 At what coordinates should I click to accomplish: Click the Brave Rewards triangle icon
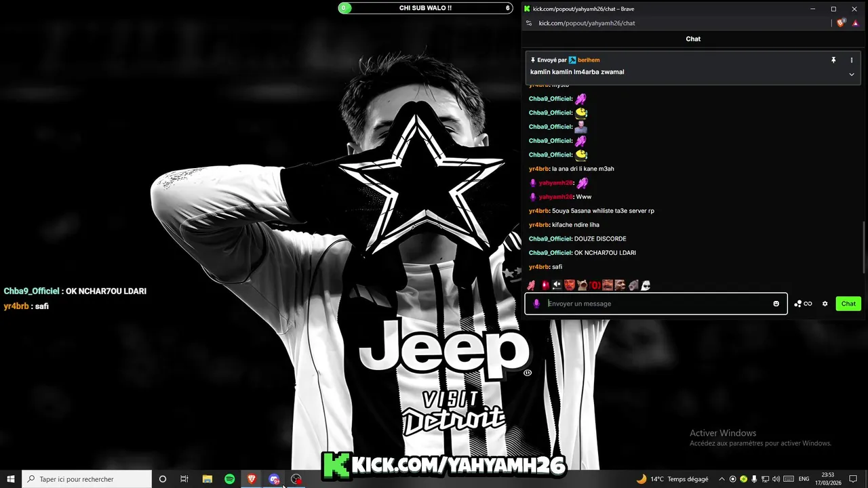(x=854, y=23)
